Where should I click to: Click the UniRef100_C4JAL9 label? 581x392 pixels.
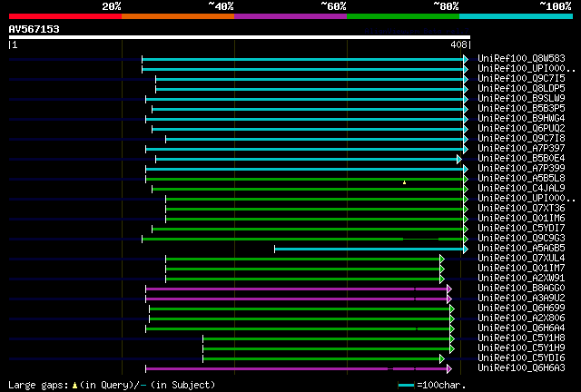click(x=521, y=189)
